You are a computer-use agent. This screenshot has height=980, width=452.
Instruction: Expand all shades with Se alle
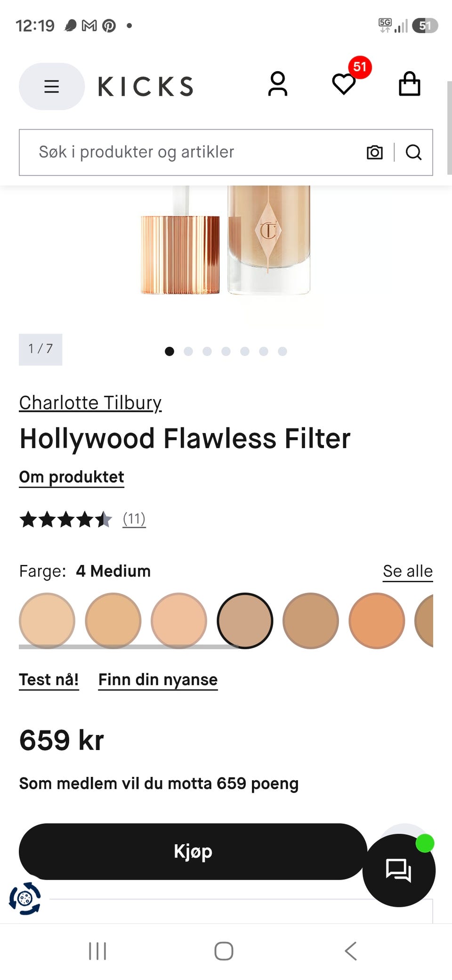point(408,571)
